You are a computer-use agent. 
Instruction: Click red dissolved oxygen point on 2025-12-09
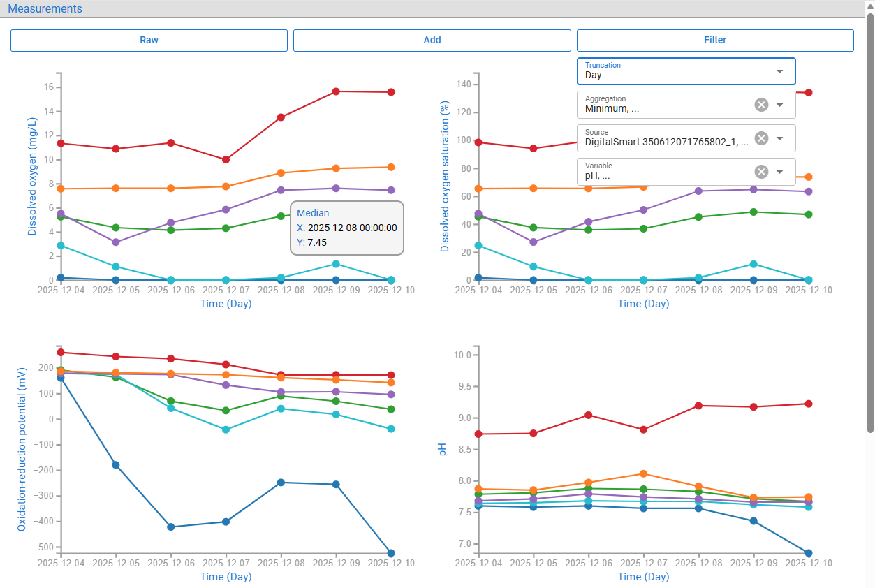click(336, 91)
